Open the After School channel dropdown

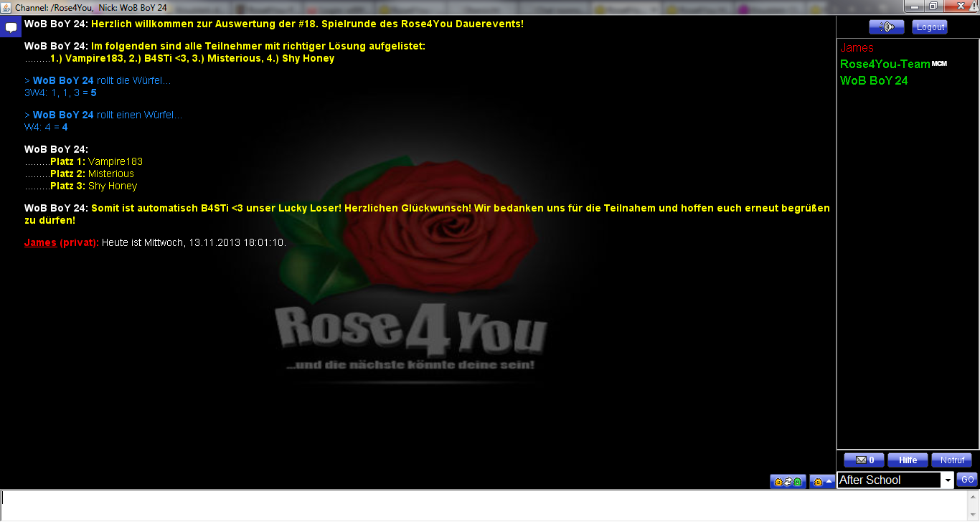[947, 480]
